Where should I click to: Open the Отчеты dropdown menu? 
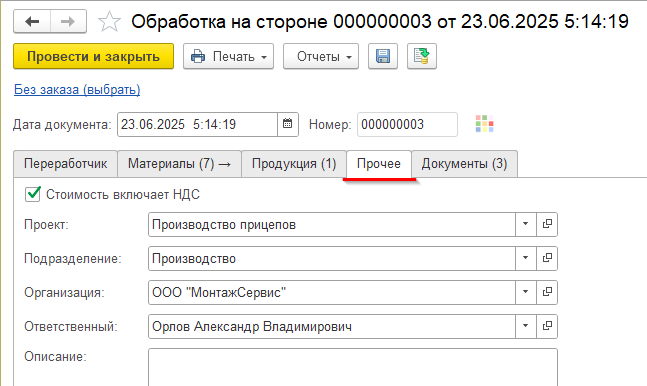tap(321, 56)
